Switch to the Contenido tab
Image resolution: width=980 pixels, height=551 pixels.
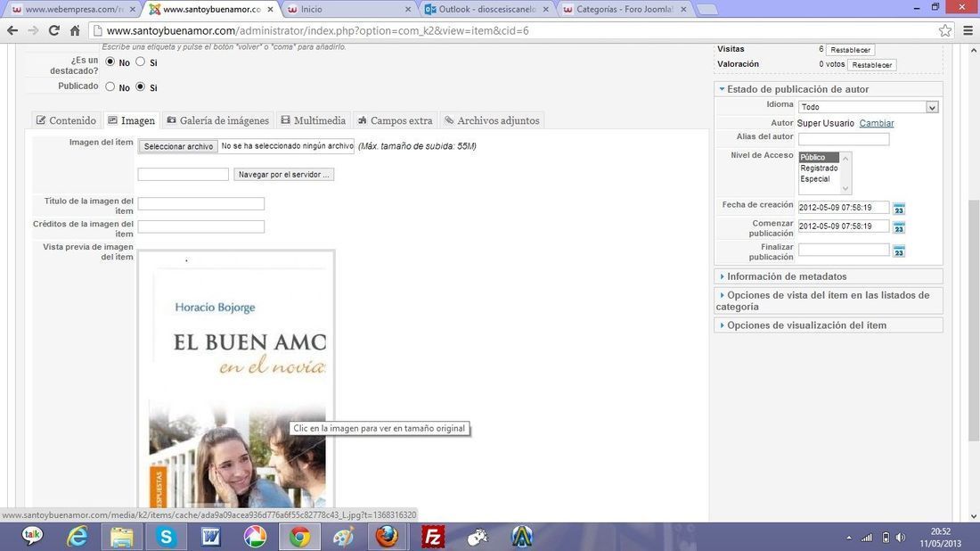(x=66, y=120)
